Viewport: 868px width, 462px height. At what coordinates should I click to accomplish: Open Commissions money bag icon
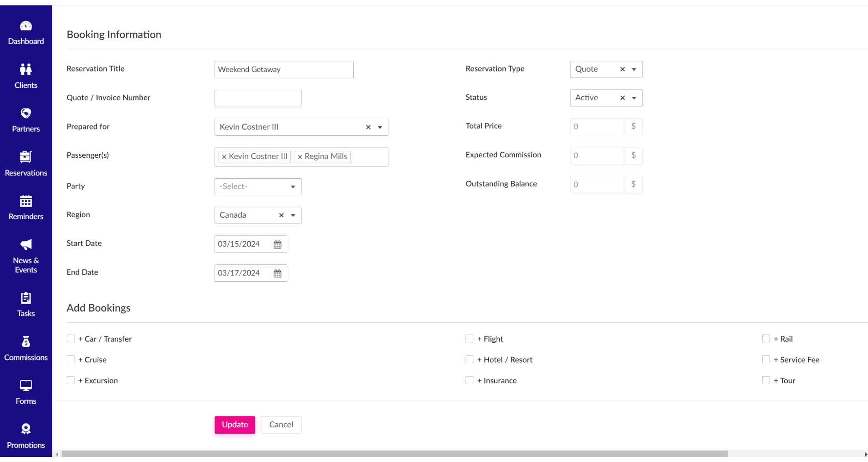click(x=26, y=342)
